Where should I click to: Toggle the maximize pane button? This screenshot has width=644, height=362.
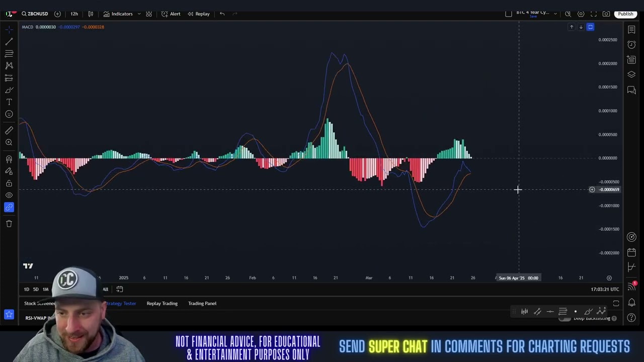[x=590, y=27]
